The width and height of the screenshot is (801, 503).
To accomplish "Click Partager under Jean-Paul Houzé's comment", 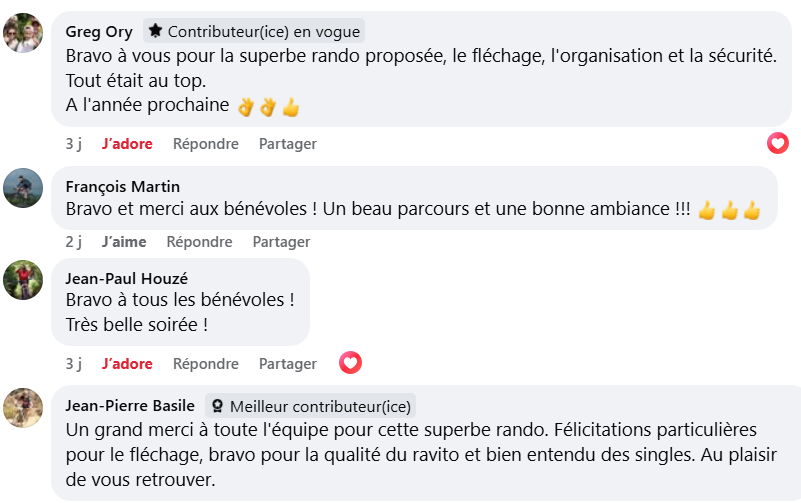I will click(287, 364).
